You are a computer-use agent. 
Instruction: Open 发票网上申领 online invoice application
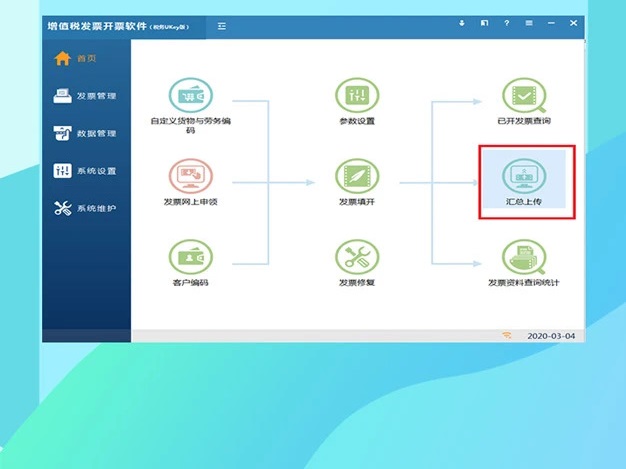click(190, 176)
